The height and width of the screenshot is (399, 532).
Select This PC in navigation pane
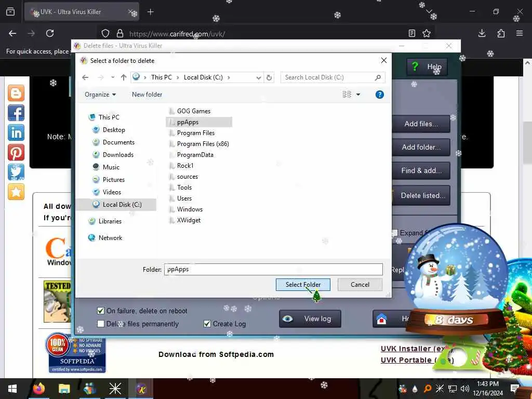click(x=109, y=117)
